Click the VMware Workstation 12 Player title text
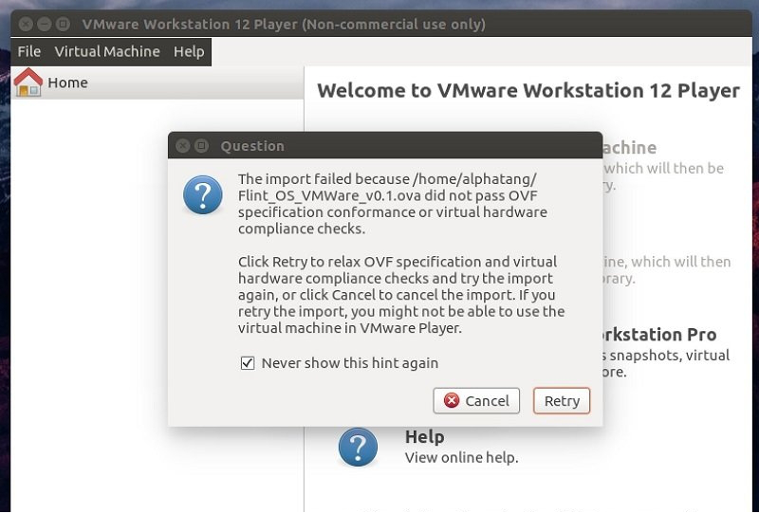The height and width of the screenshot is (532, 759). (x=284, y=25)
